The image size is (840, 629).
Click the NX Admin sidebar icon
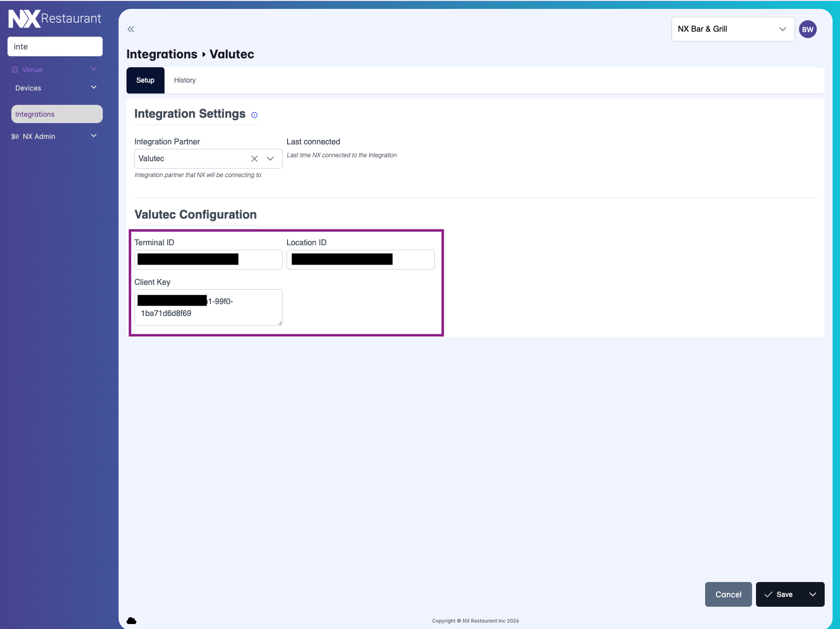pyautogui.click(x=15, y=136)
